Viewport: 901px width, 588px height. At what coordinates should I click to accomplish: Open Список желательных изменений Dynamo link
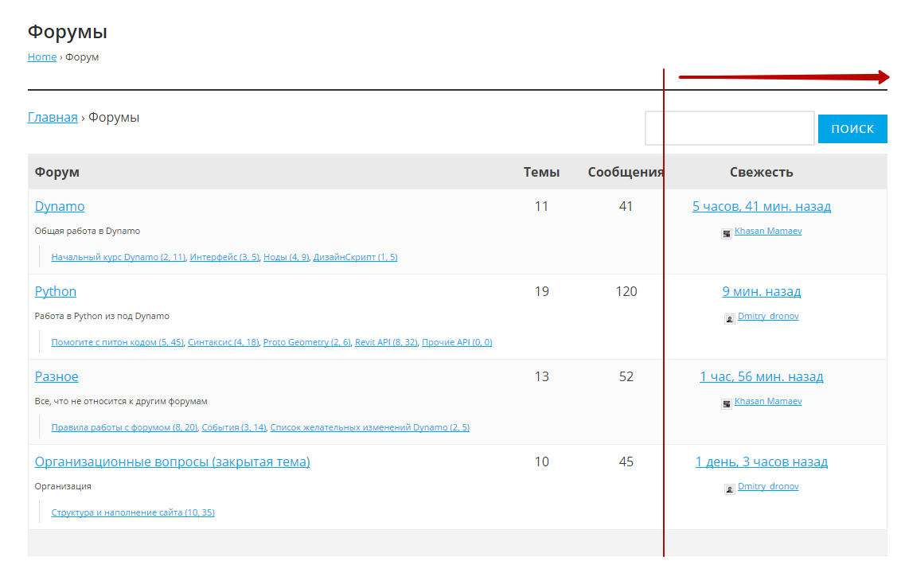point(369,426)
